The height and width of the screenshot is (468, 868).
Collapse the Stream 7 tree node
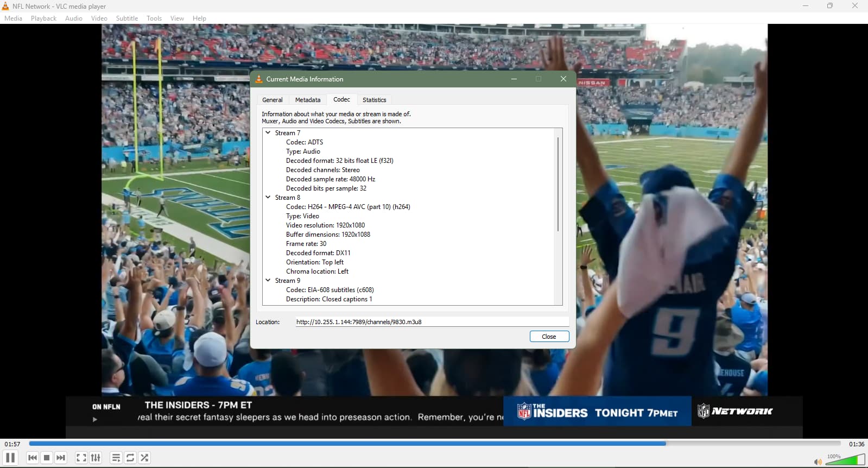click(x=268, y=132)
